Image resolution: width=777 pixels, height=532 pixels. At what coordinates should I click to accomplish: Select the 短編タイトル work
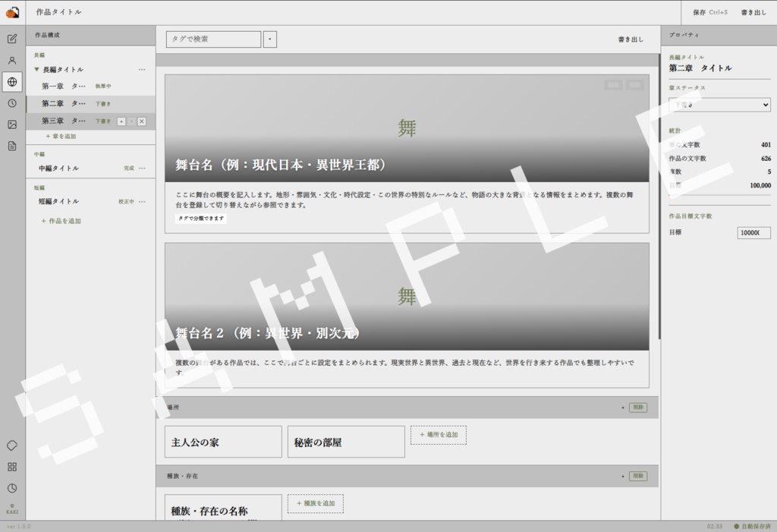(x=91, y=201)
